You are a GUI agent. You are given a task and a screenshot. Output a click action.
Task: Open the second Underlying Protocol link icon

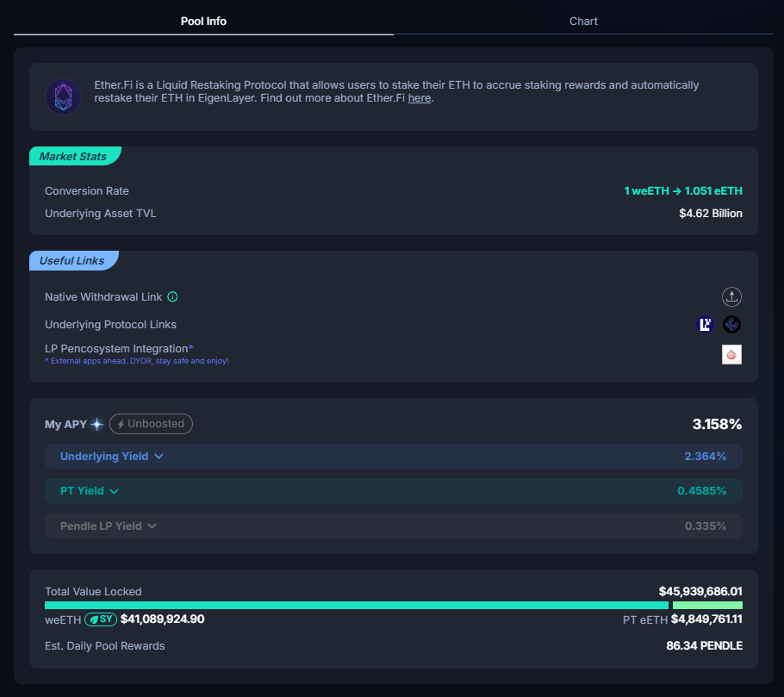[731, 325]
